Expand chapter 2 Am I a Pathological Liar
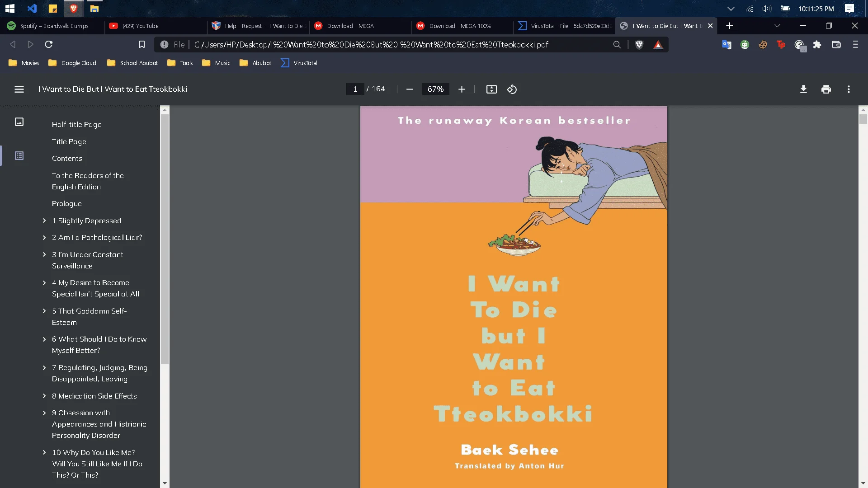Viewport: 868px width, 488px height. [x=44, y=237]
